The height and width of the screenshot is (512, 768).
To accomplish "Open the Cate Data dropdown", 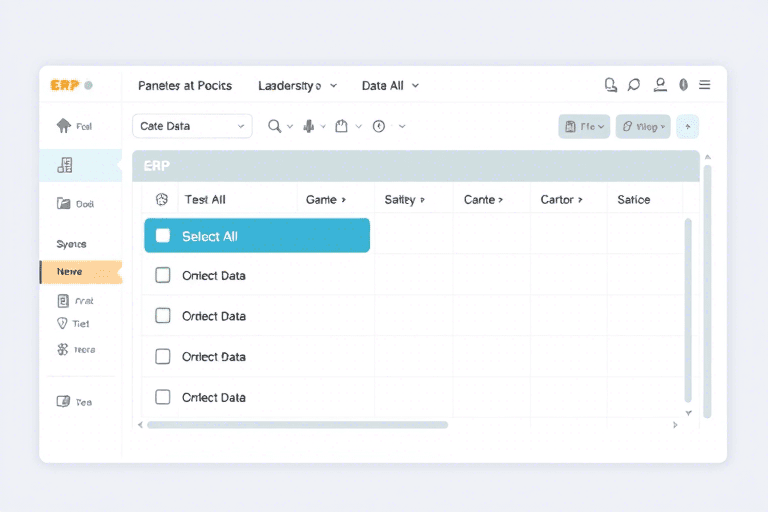I will point(192,126).
